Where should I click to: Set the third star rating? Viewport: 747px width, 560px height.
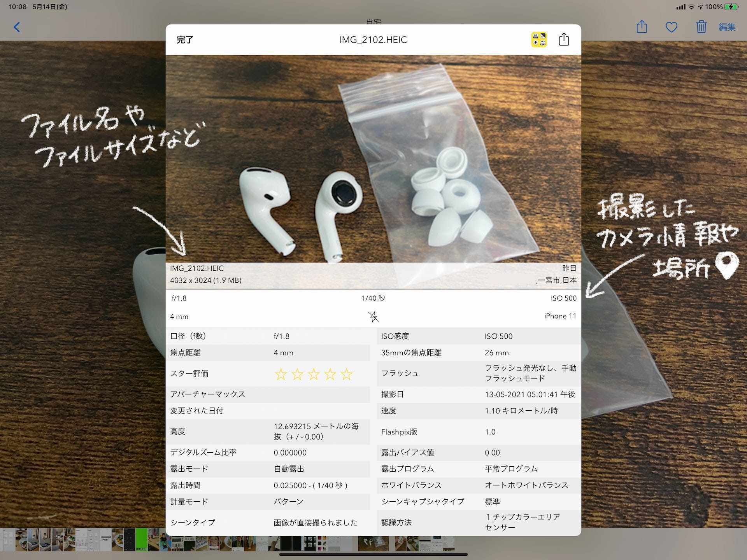[314, 374]
